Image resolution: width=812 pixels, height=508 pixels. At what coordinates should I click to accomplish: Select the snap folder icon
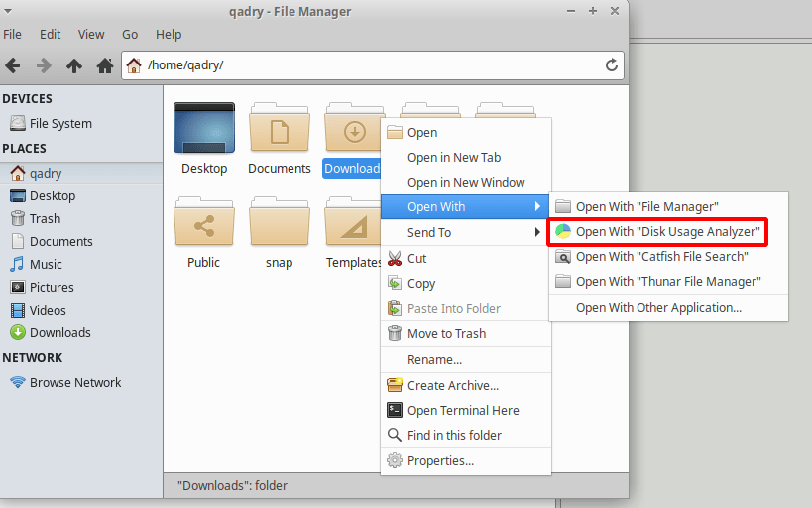click(280, 222)
